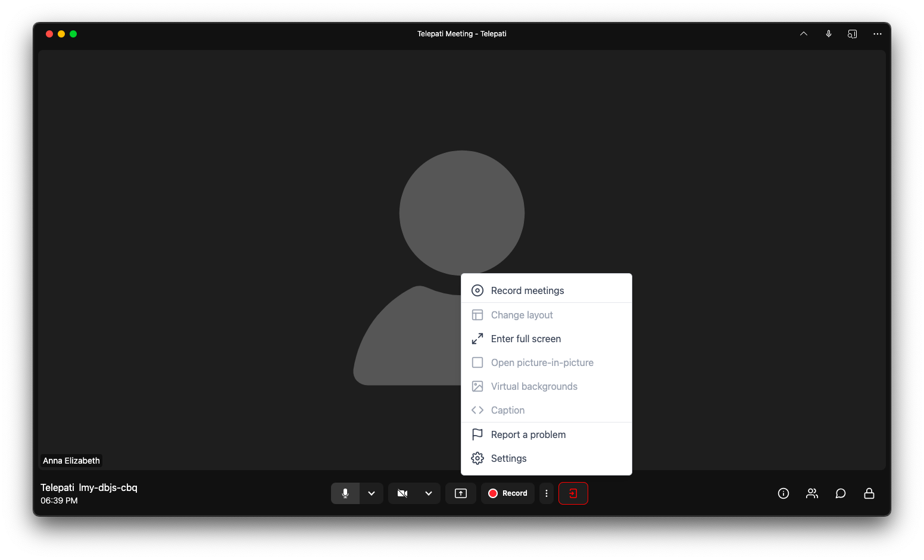Expand microphone options chevron
The height and width of the screenshot is (560, 924).
pos(372,493)
